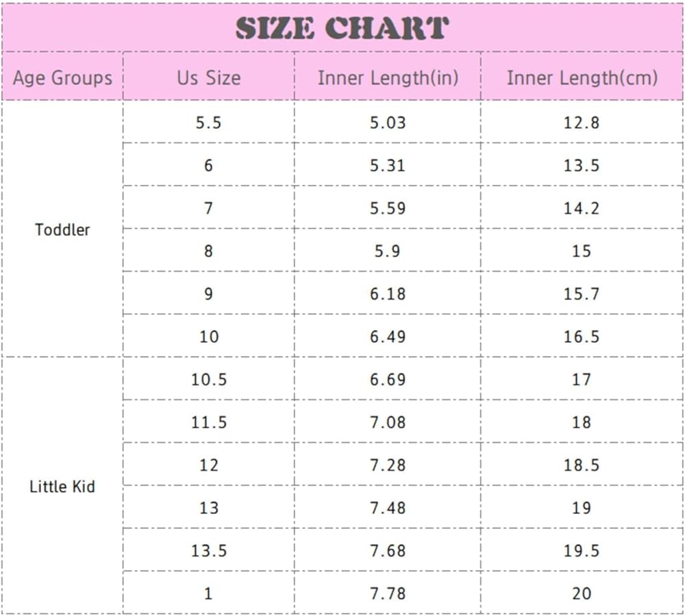Select the Age Groups column header
The height and width of the screenshot is (616, 685).
click(62, 77)
